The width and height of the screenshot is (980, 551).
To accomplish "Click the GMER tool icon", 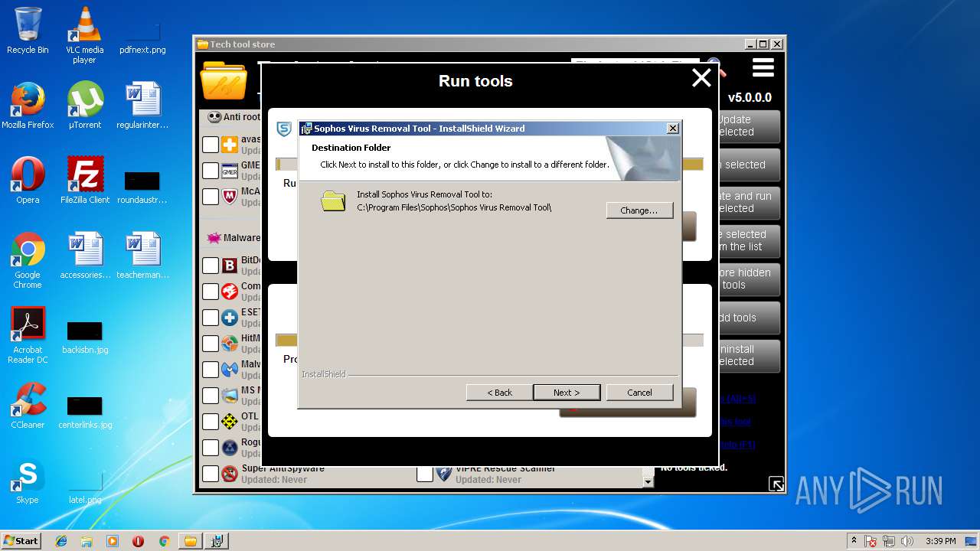I will pyautogui.click(x=230, y=171).
